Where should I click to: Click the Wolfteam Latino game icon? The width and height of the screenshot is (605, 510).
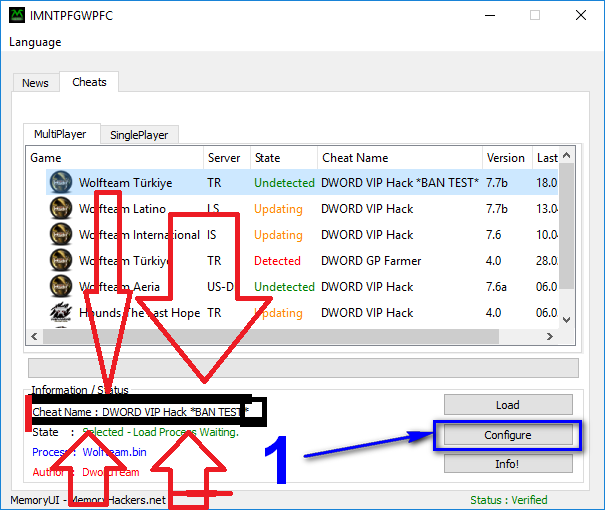pyautogui.click(x=61, y=208)
